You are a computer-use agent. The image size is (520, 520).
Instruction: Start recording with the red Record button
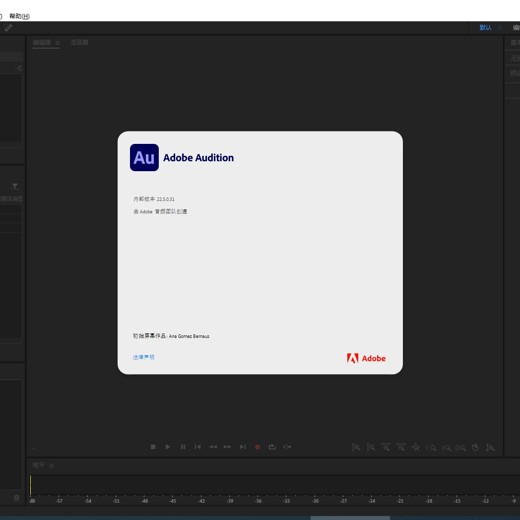pos(257,447)
